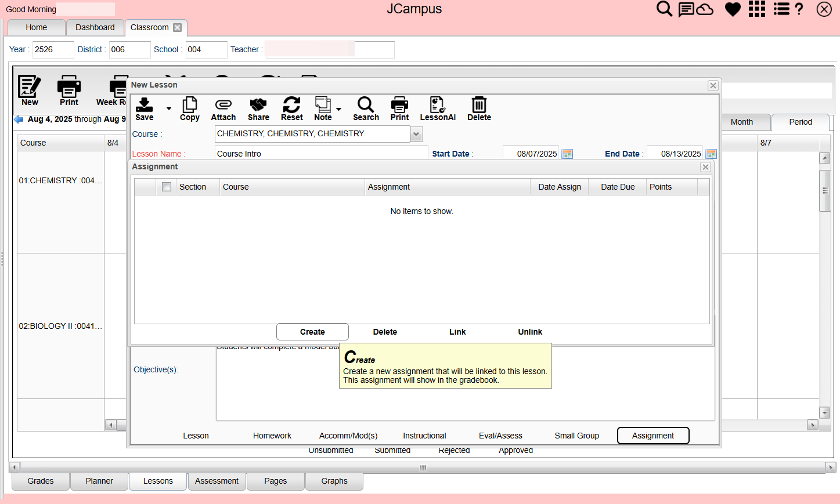Open the Start Date calendar picker
This screenshot has width=840, height=504.
tap(567, 154)
